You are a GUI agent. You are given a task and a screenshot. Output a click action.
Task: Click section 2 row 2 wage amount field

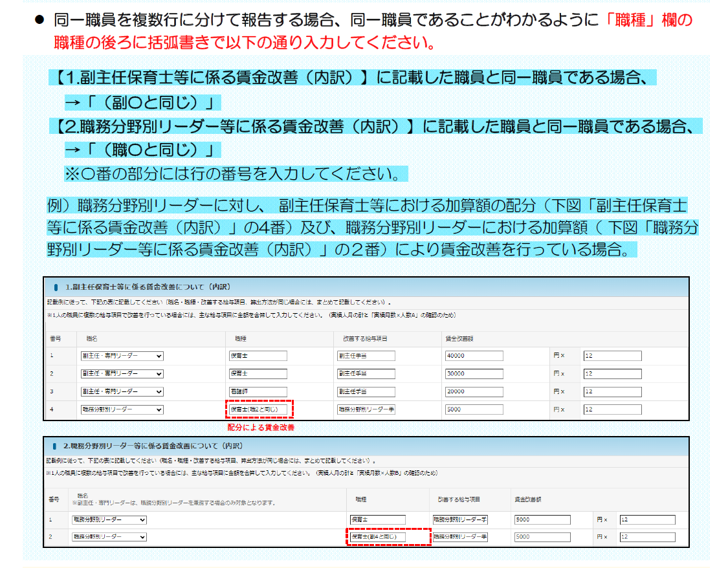pos(542,537)
